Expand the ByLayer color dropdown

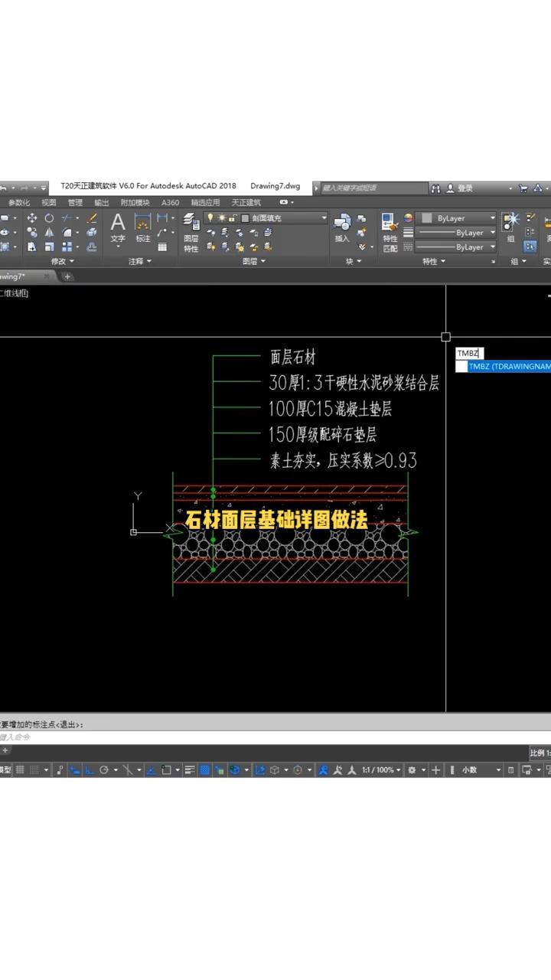pos(492,218)
